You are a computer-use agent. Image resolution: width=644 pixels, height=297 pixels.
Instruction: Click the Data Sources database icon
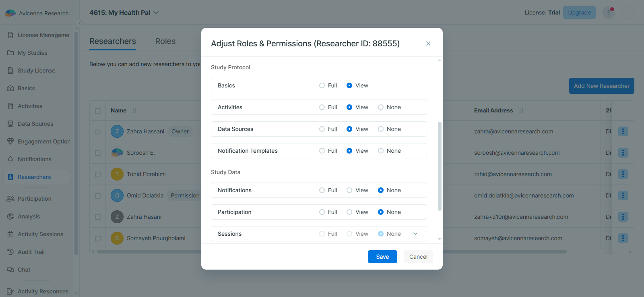coord(10,124)
